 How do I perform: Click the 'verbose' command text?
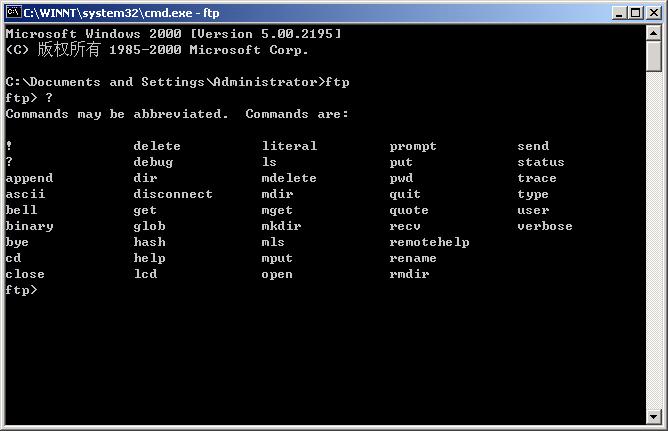[x=545, y=226]
